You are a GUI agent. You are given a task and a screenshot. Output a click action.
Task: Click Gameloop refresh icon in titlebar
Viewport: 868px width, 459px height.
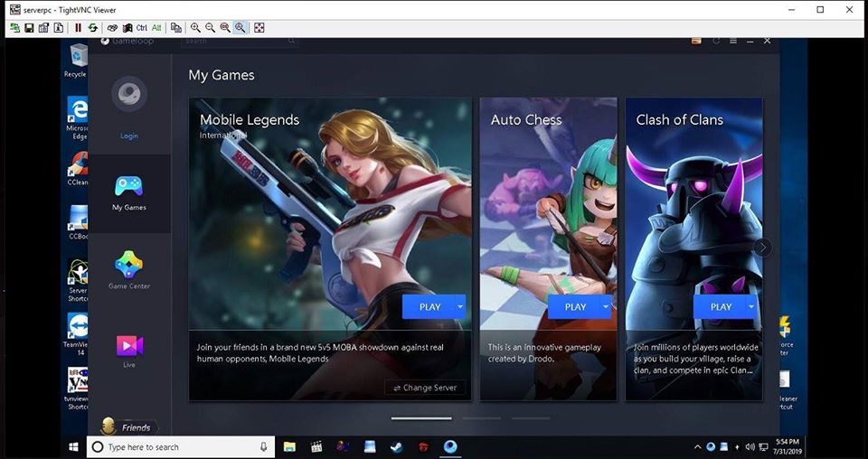coord(716,41)
